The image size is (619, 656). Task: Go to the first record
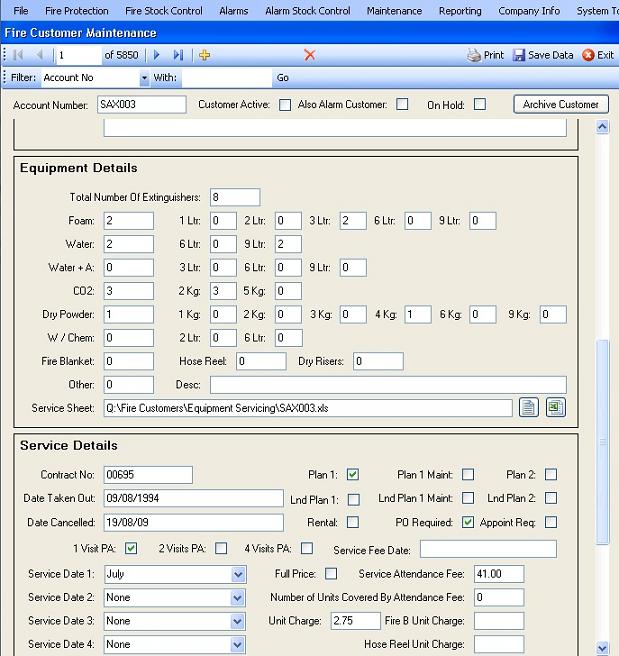tap(18, 55)
